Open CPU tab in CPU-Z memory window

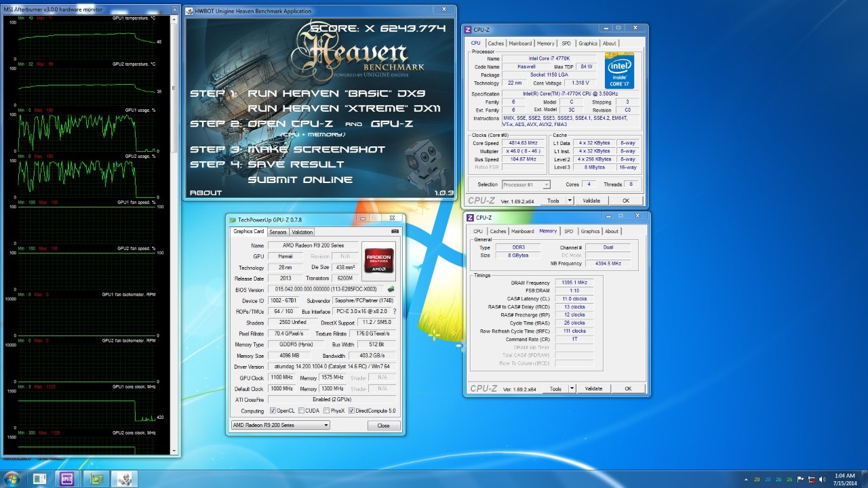click(x=478, y=231)
